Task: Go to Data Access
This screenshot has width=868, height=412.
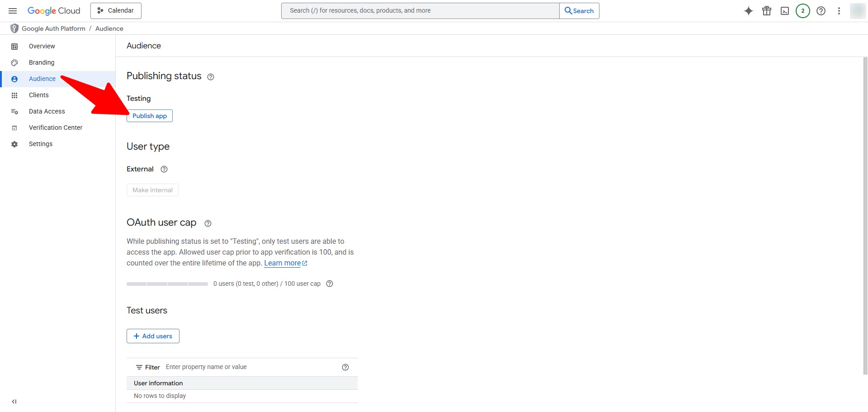Action: pyautogui.click(x=47, y=111)
